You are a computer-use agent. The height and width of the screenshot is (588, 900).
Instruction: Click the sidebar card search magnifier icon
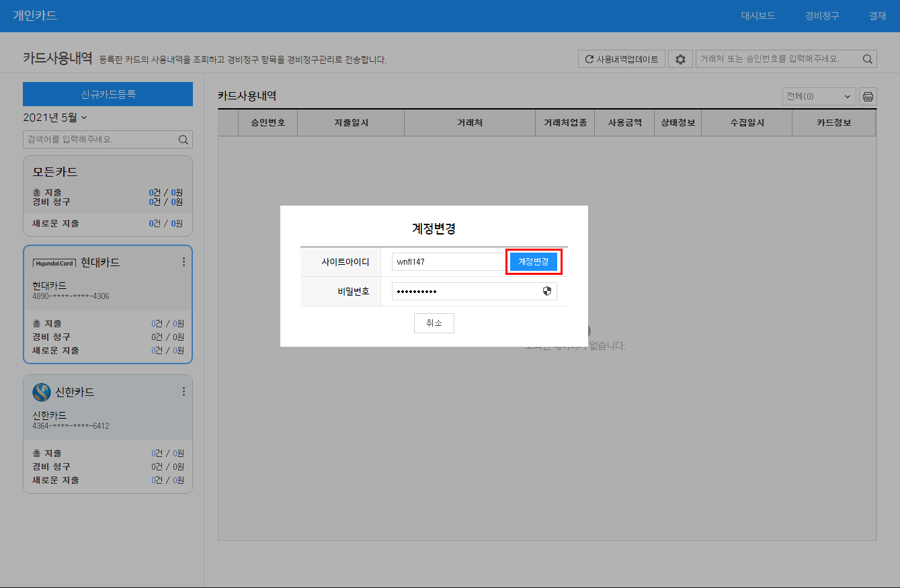coord(183,140)
